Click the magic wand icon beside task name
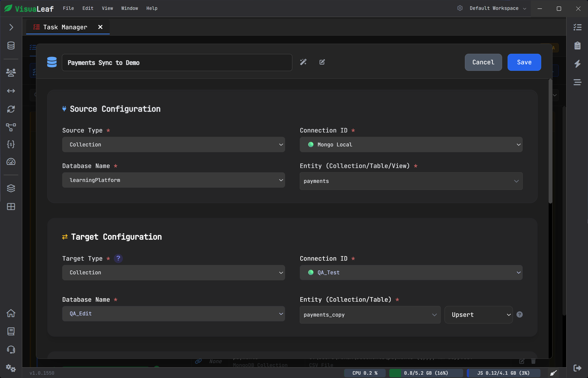 [x=303, y=62]
